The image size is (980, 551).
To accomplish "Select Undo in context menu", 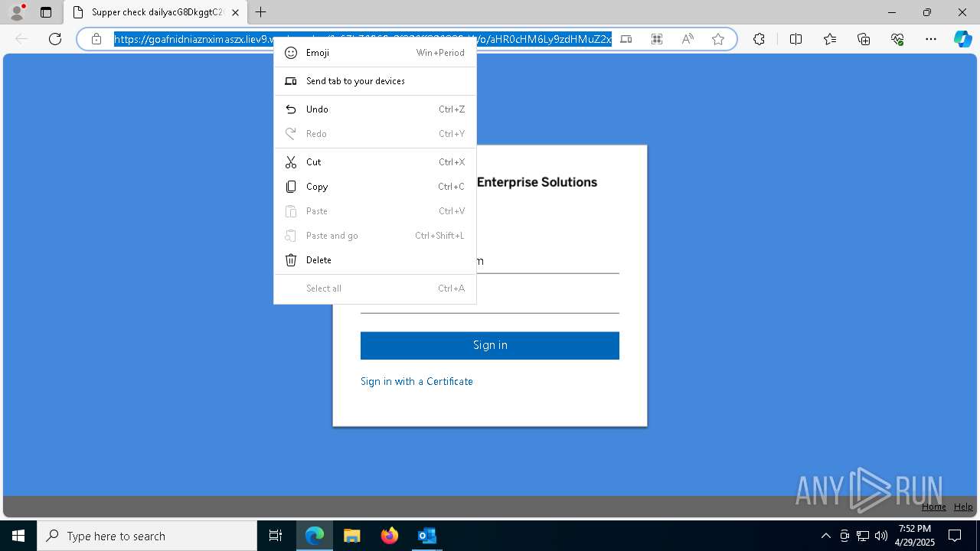I will point(375,109).
